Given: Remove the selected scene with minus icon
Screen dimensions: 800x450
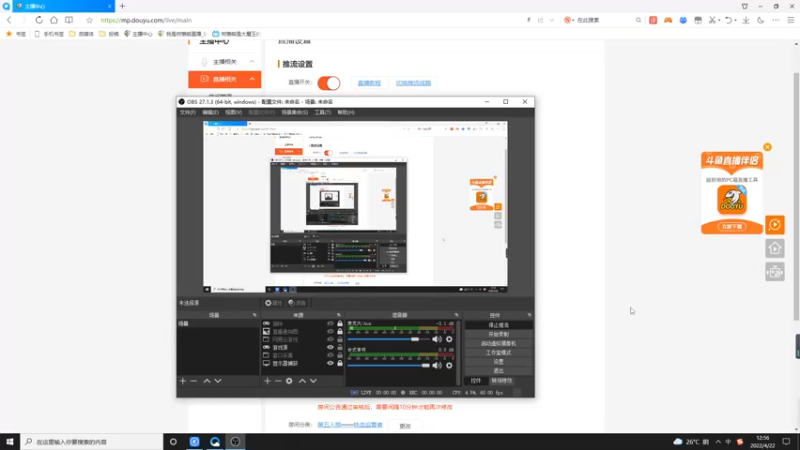Looking at the screenshot, I should pos(193,381).
